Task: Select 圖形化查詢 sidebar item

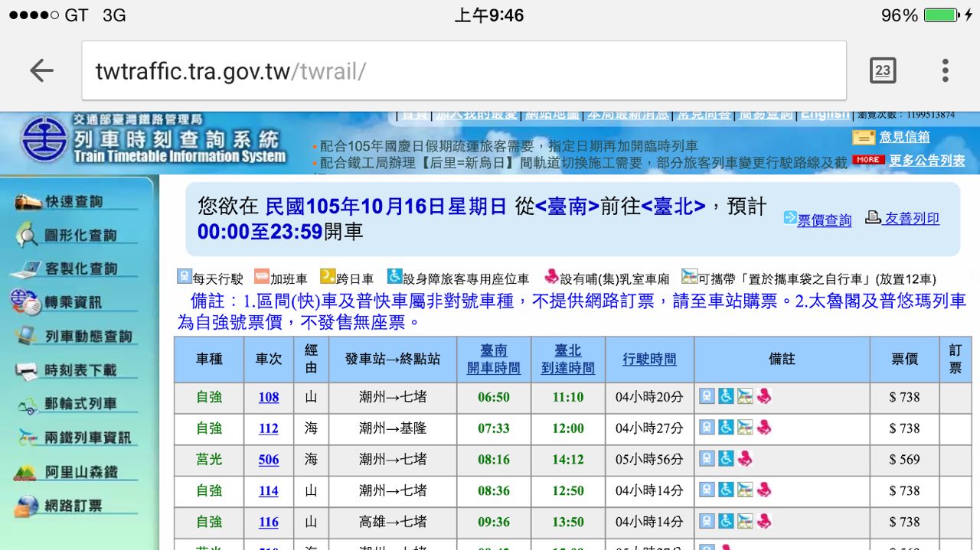Action: point(73,236)
